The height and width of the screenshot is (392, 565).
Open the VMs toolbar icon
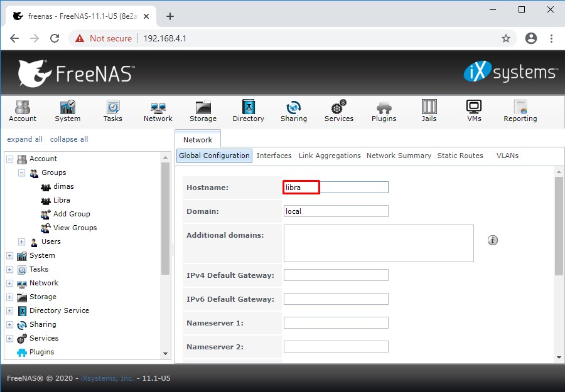[x=474, y=111]
